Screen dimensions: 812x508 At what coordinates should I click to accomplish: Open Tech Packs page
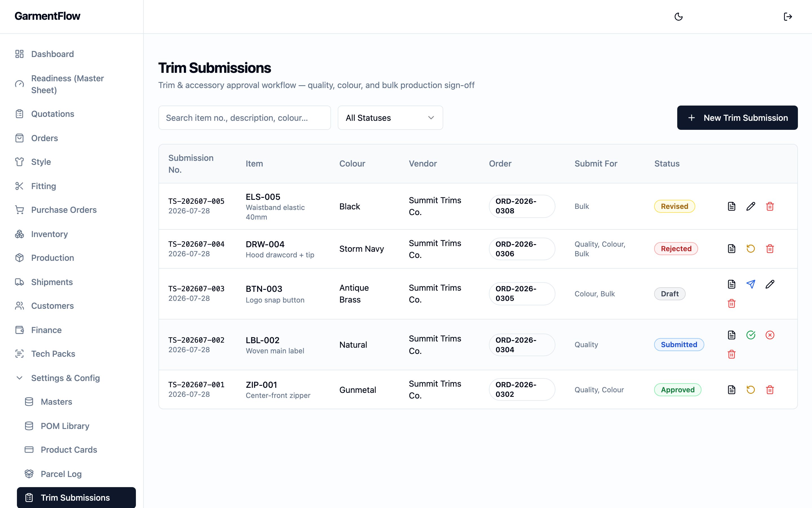(x=72, y=354)
